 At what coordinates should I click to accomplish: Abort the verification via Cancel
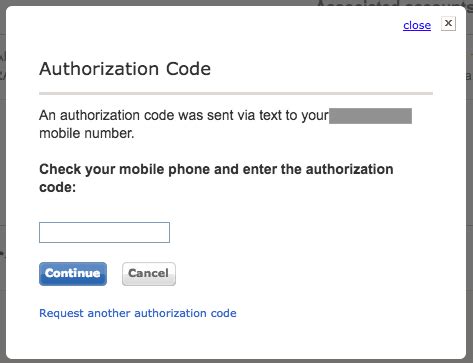(x=149, y=274)
